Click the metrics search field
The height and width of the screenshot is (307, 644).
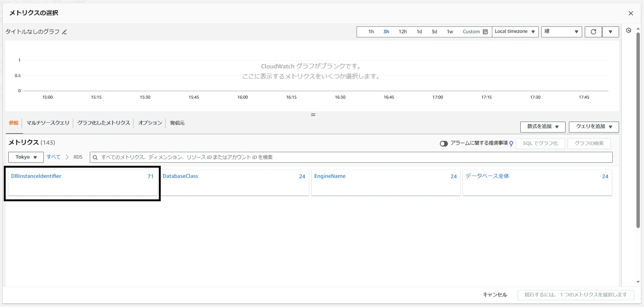pyautogui.click(x=351, y=157)
